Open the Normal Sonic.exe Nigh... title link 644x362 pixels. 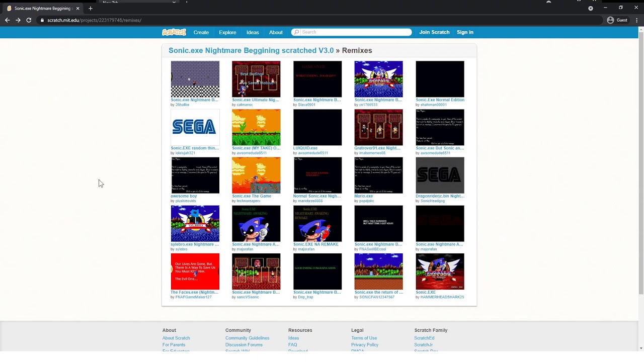[317, 196]
